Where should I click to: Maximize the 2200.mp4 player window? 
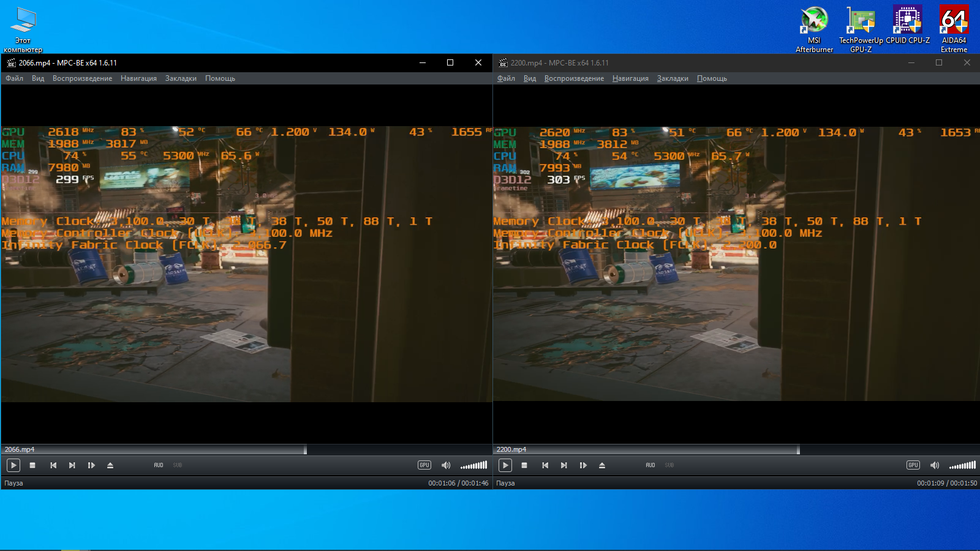pos(939,62)
